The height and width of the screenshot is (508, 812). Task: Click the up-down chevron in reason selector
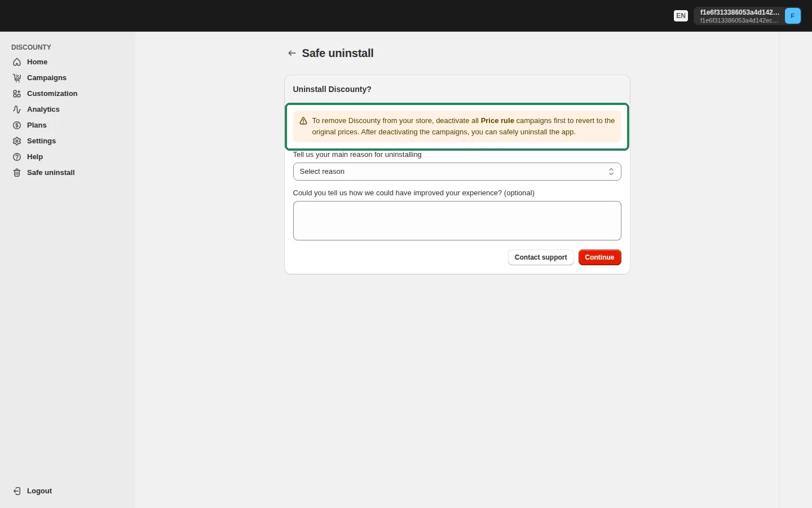pyautogui.click(x=611, y=172)
